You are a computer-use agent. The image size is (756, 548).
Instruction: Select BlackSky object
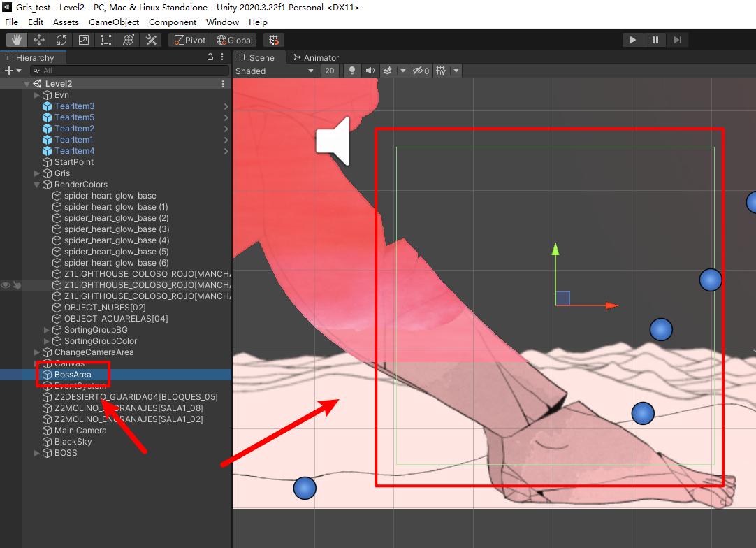[73, 442]
